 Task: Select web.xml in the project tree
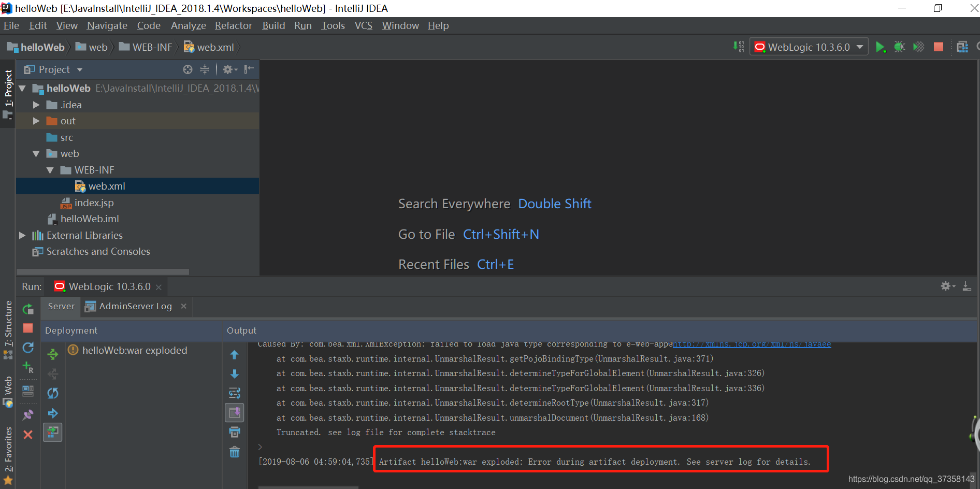tap(137, 186)
